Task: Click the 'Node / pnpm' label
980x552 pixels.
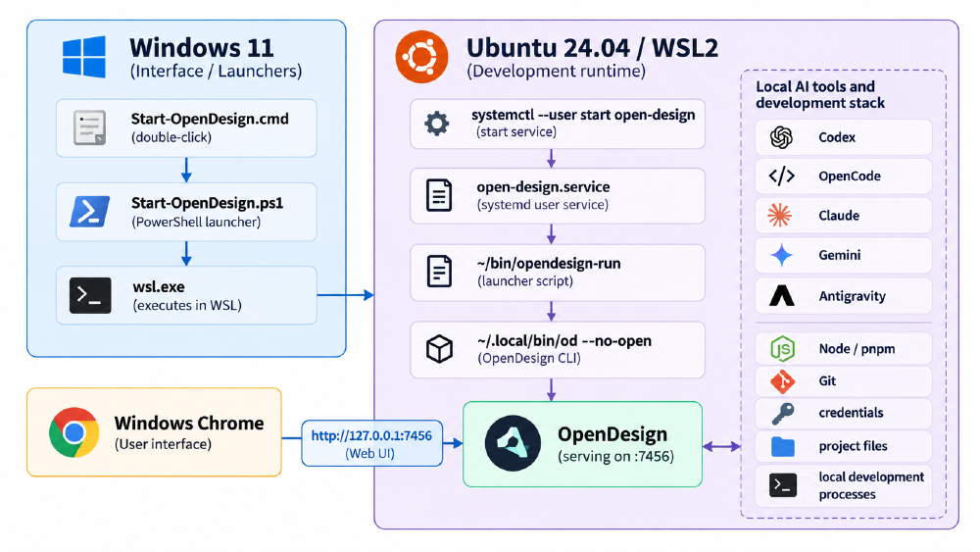Action: [857, 349]
